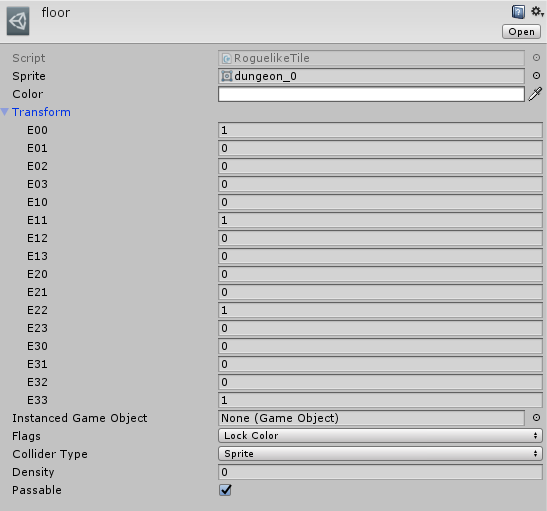Open object picker for Sprite field
The height and width of the screenshot is (511, 547).
pos(536,76)
